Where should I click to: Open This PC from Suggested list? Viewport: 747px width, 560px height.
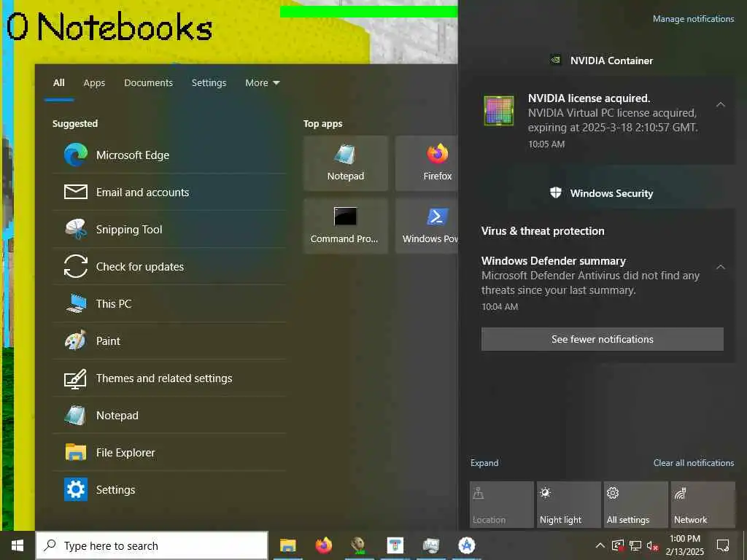tap(169, 304)
